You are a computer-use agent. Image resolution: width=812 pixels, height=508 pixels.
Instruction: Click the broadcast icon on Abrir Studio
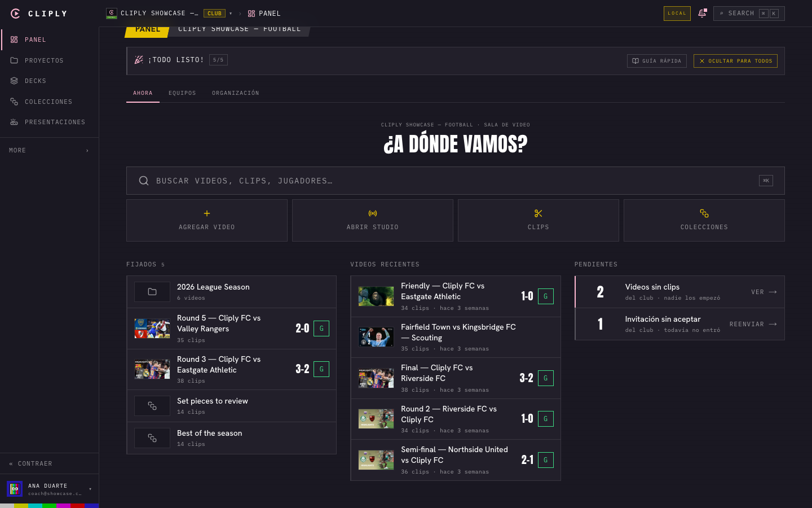click(x=373, y=213)
